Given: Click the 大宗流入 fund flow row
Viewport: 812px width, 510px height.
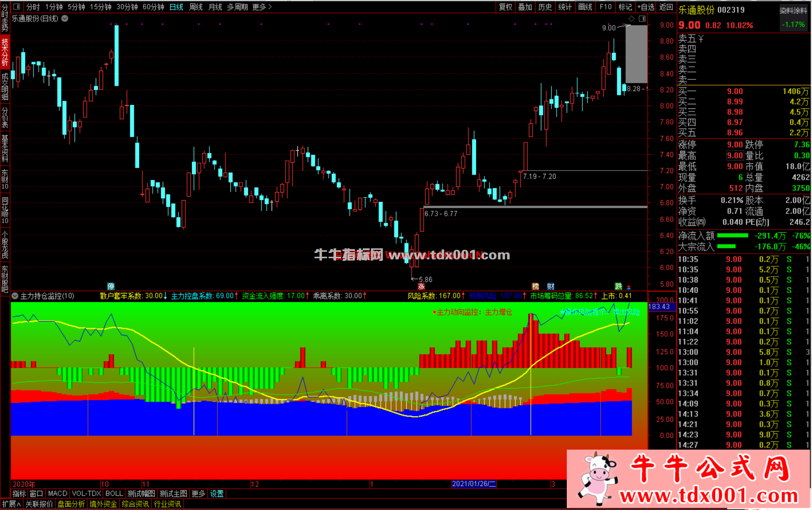Looking at the screenshot, I should tap(744, 247).
